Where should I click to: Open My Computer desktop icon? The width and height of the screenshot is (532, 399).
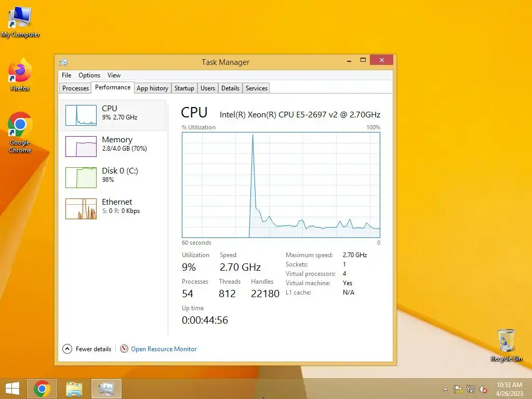(x=20, y=21)
